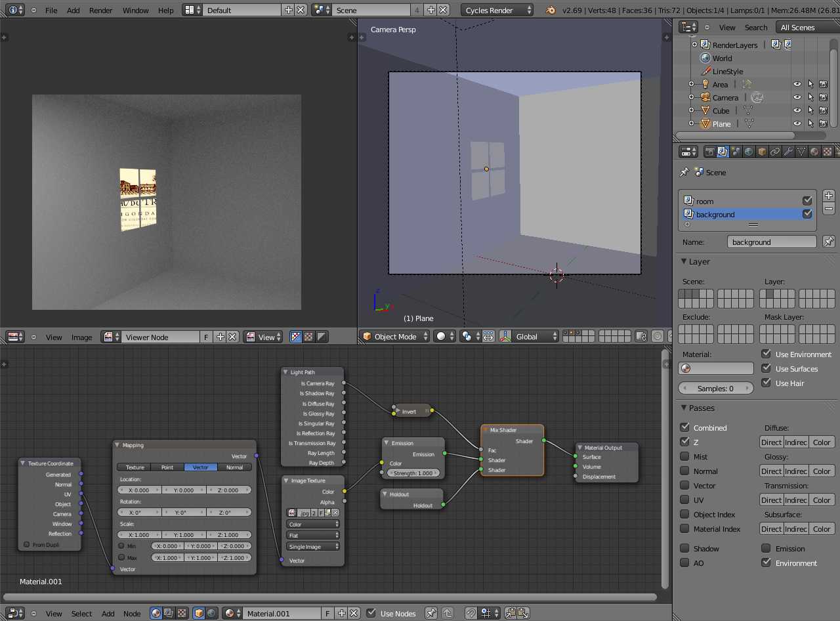This screenshot has width=840, height=621.
Task: Click the Emission Strength value slider
Action: (x=413, y=473)
